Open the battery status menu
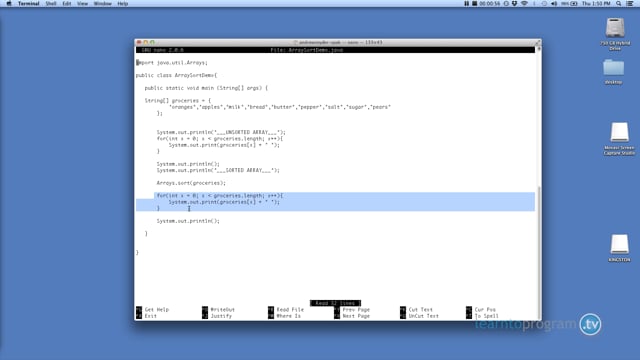640x360 pixels. (x=569, y=4)
